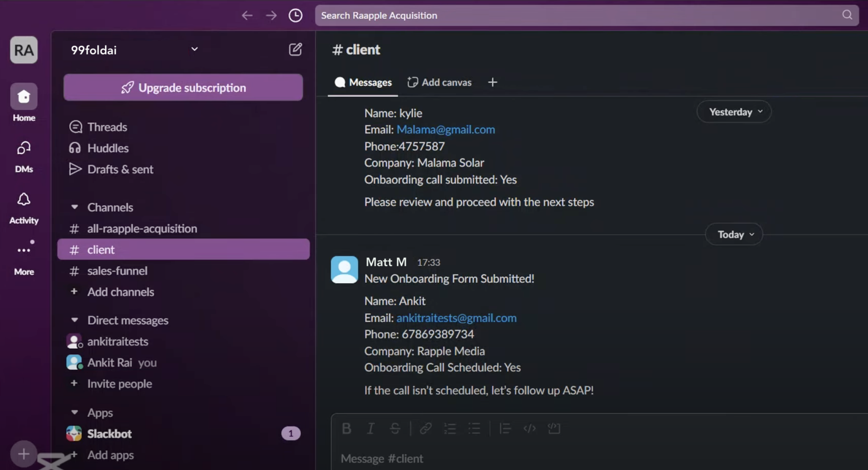Click the # client channel header
The width and height of the screenshot is (868, 470).
pyautogui.click(x=356, y=50)
